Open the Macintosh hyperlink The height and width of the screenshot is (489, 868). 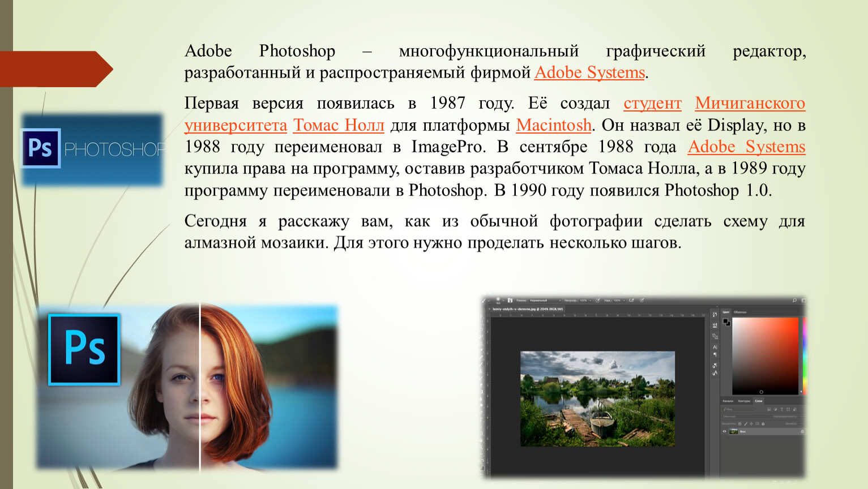553,125
